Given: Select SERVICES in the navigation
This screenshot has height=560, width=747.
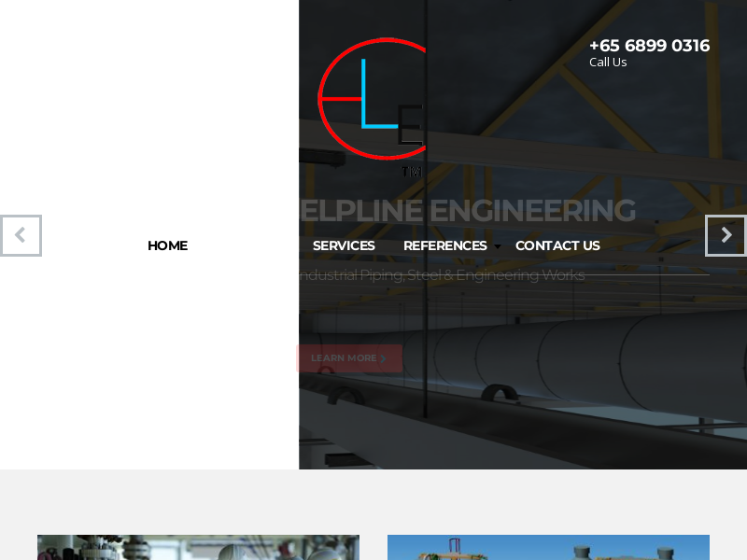Looking at the screenshot, I should pyautogui.click(x=344, y=245).
